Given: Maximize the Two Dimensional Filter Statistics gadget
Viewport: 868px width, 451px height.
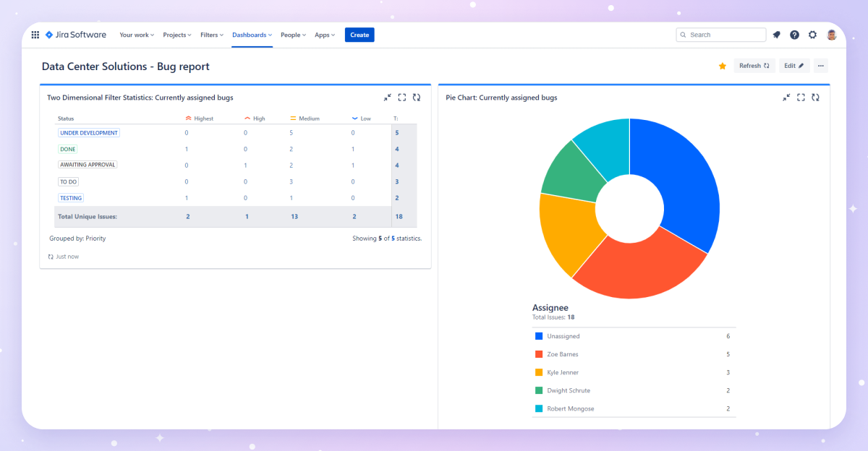Looking at the screenshot, I should 402,98.
